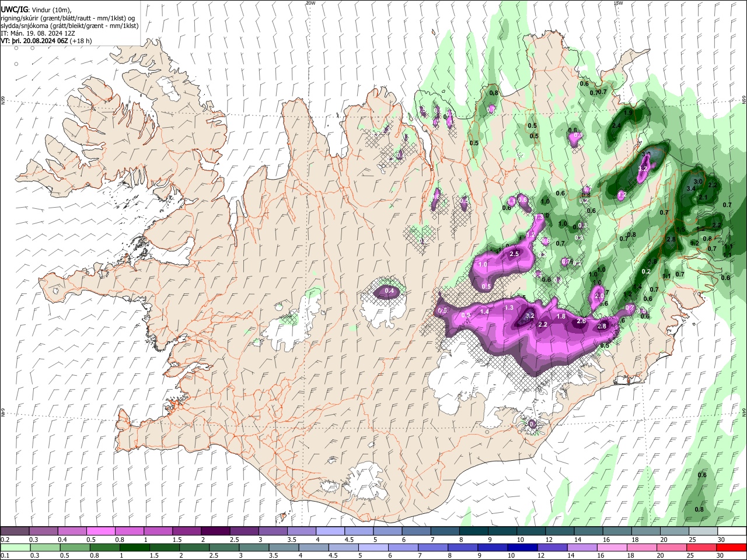Click the lower legend blue swatch starting at 7
Viewport: 747px width, 560px height.
tap(433, 547)
